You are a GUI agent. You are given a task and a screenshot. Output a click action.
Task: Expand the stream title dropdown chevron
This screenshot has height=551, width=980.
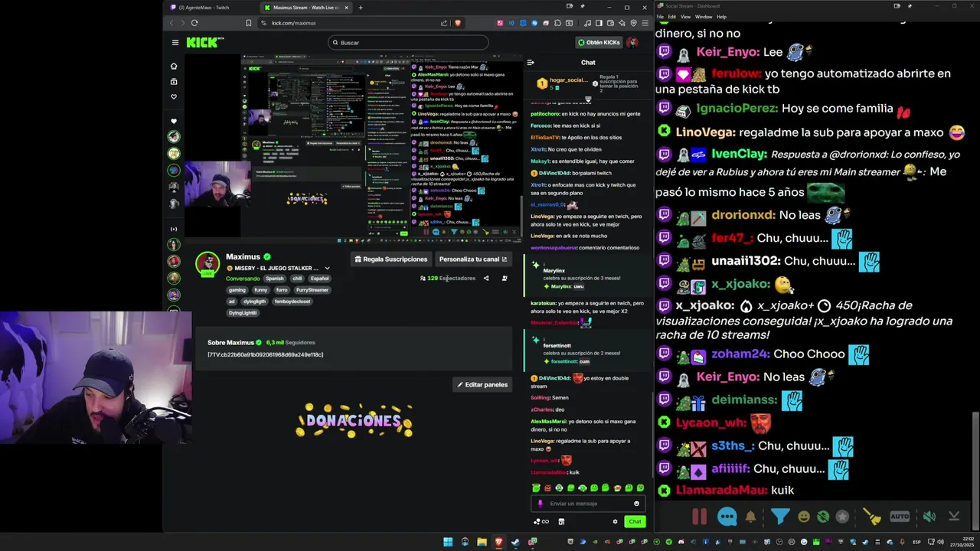(327, 269)
